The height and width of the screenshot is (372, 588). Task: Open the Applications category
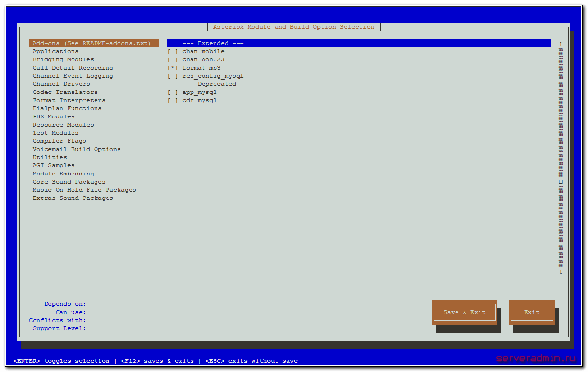coord(55,52)
